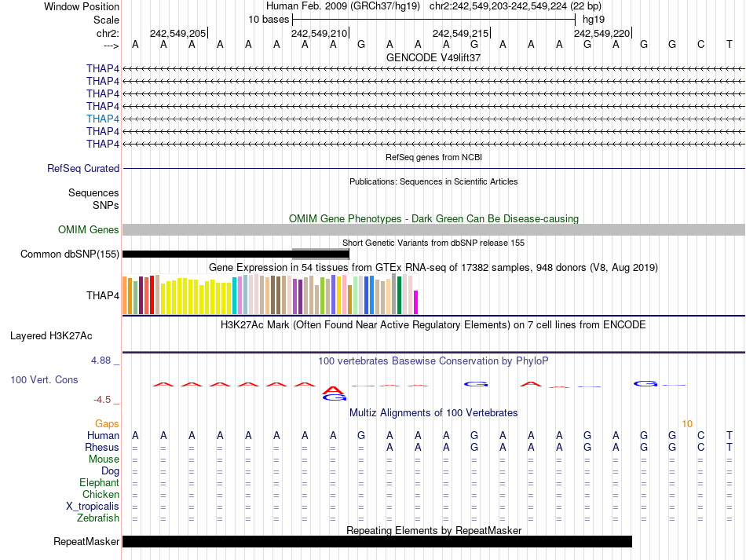
Task: Click the magenta bar in GTEx expression chart
Action: pos(416,302)
